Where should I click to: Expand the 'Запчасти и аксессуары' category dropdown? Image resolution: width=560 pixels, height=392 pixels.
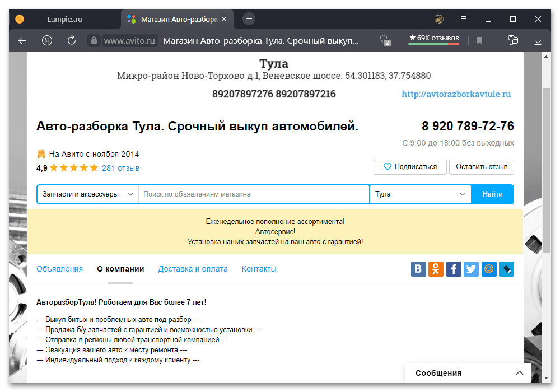coord(88,194)
